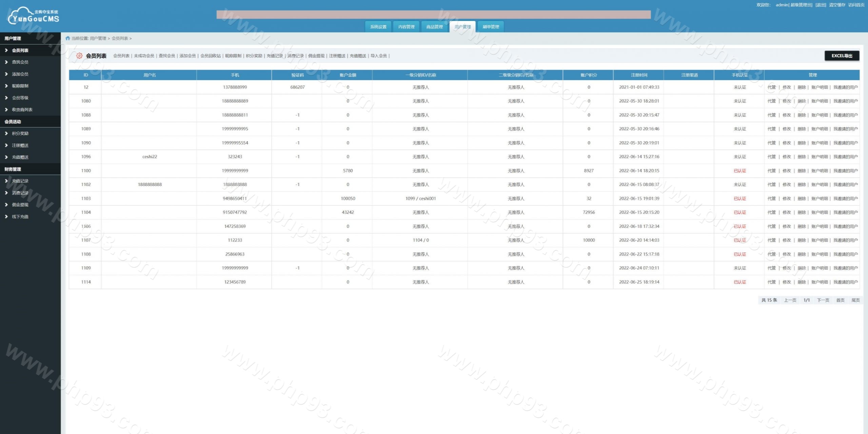This screenshot has width=868, height=434.
Task: Click the YunGouCMS cloud logo
Action: (x=33, y=16)
